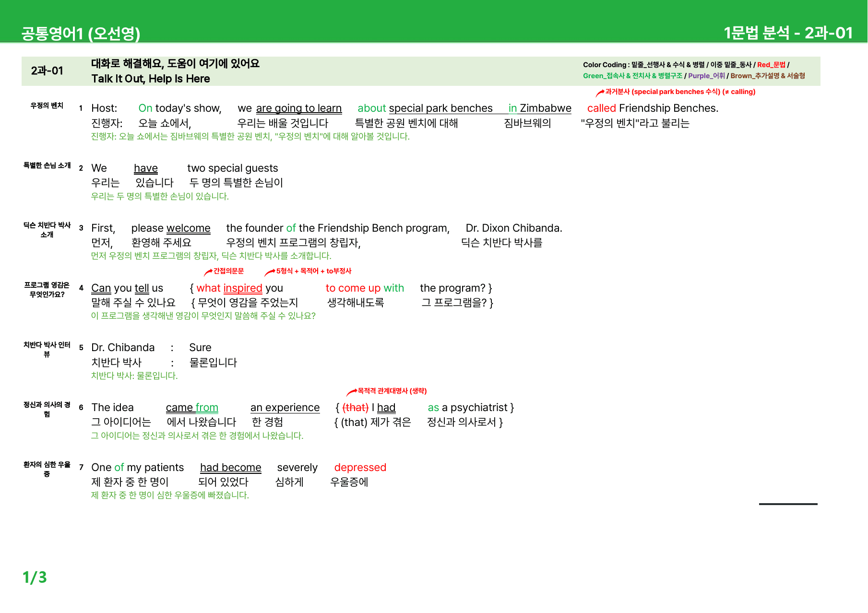Click the side label '정신과 의사의 경험'
868x613 pixels.
pyautogui.click(x=47, y=410)
